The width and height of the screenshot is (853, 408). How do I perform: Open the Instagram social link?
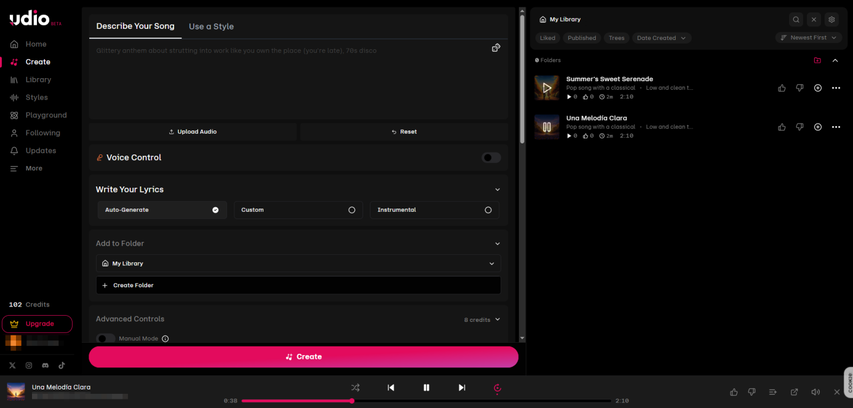click(29, 365)
